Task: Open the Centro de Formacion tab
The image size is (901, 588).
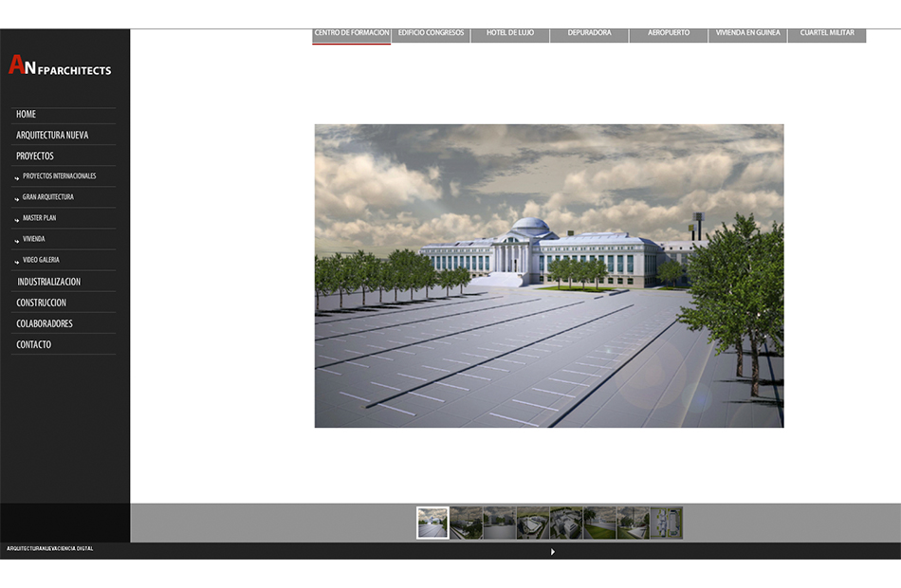Action: 351,33
